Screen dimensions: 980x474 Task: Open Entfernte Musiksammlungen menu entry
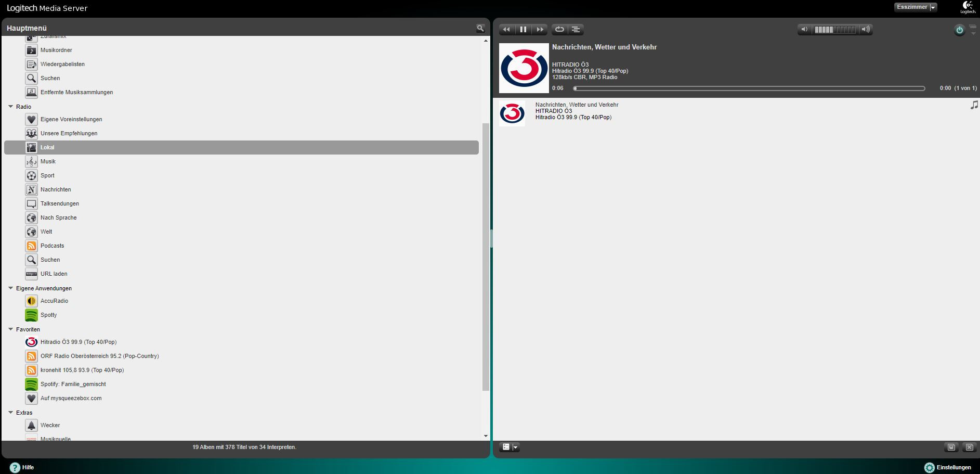tap(76, 93)
